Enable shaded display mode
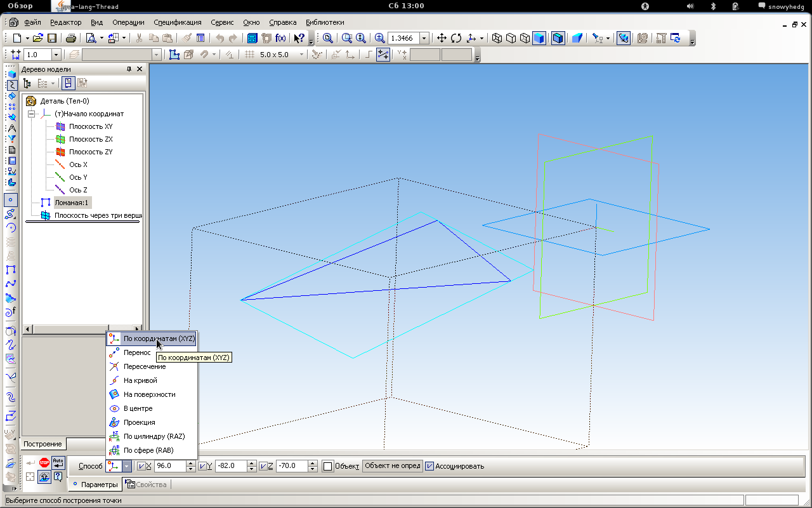812x508 pixels. tap(539, 38)
